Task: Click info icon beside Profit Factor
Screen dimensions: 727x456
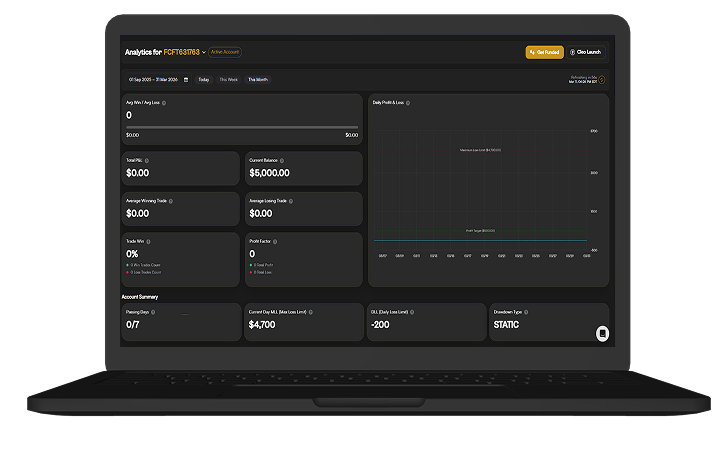Action: tap(276, 241)
